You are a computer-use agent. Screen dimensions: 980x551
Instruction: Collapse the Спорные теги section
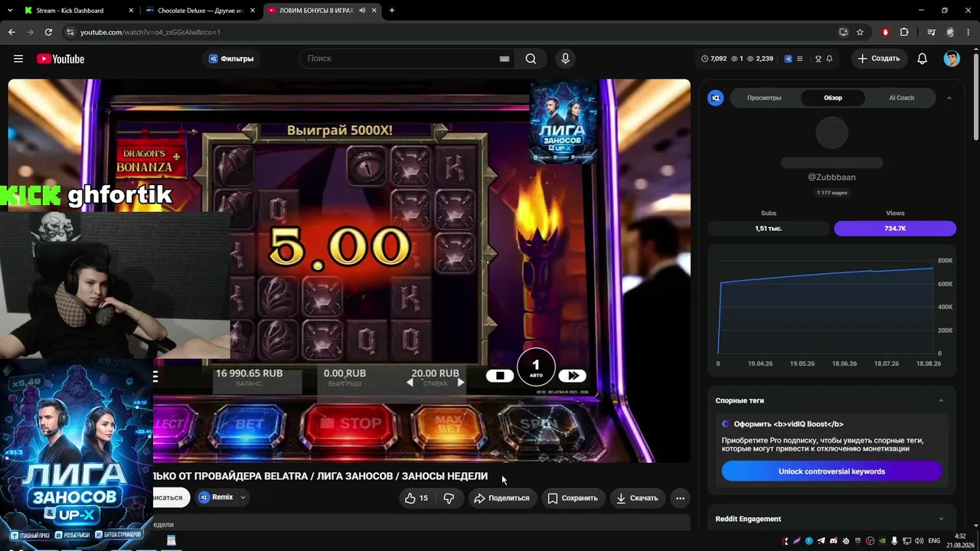pyautogui.click(x=941, y=400)
